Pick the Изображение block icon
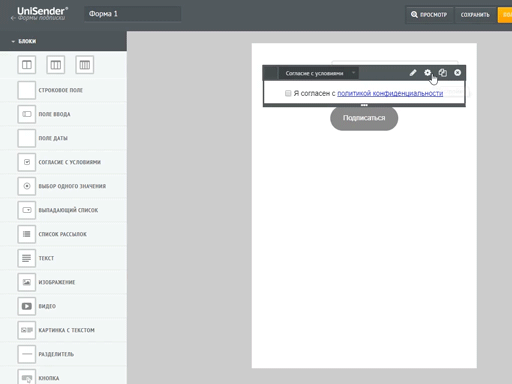512x384 pixels. tap(27, 282)
